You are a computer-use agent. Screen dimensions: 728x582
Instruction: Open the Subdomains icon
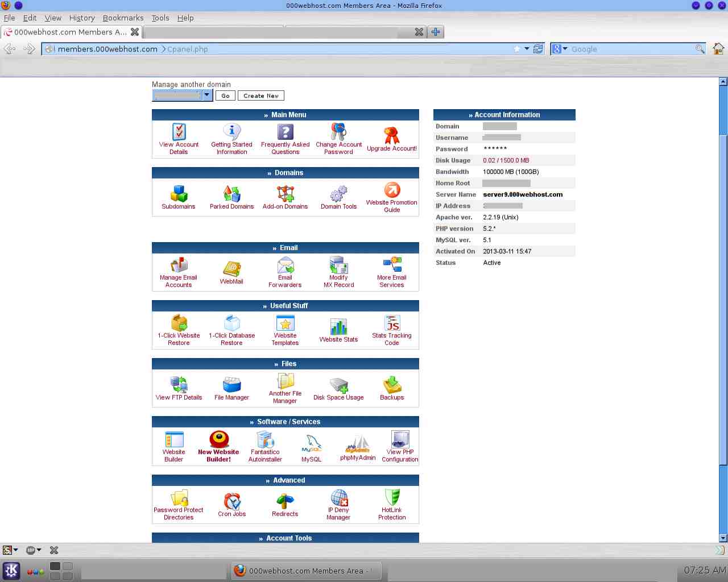[x=179, y=193]
